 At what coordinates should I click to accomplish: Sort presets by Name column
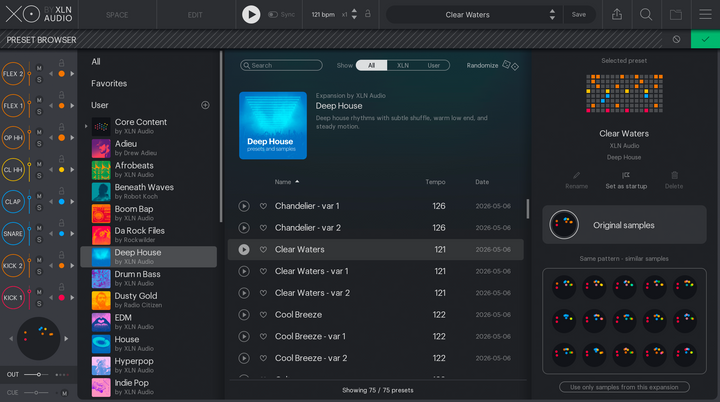click(287, 182)
